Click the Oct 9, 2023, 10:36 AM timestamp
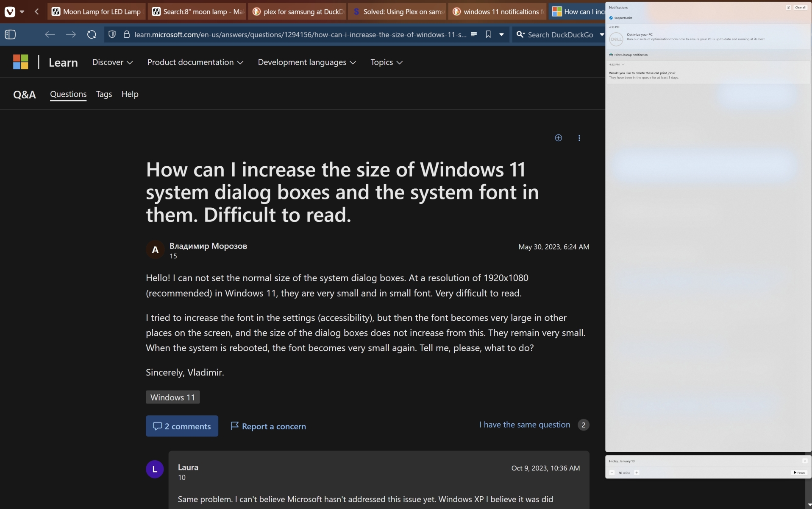Viewport: 812px width, 509px height. [x=545, y=468]
